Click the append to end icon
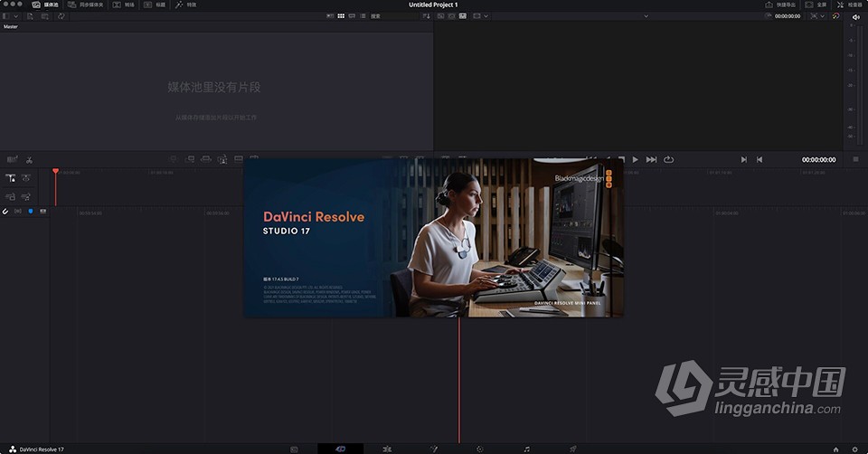 [189, 159]
